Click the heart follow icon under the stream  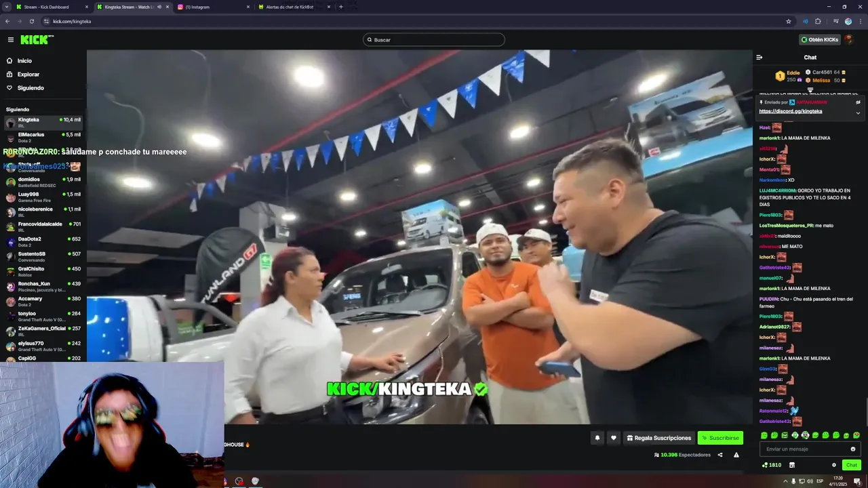tap(614, 438)
